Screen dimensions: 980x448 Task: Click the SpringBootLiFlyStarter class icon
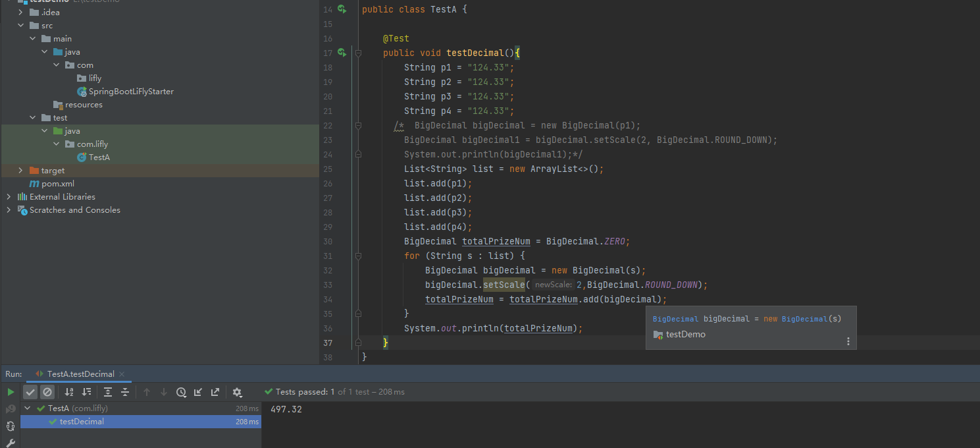pyautogui.click(x=82, y=92)
